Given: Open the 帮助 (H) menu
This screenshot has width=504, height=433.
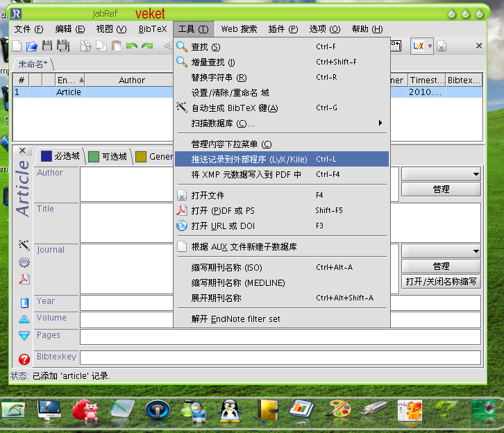Looking at the screenshot, I should coord(367,29).
